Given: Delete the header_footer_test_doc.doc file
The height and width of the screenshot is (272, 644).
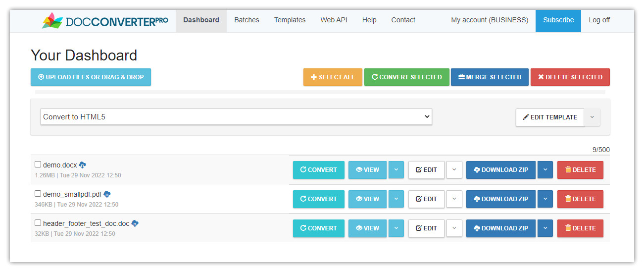Looking at the screenshot, I should click(x=580, y=228).
